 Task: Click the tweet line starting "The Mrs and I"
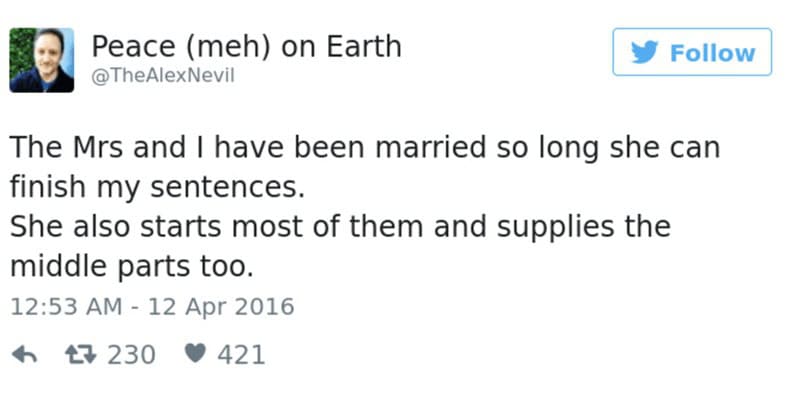click(x=365, y=150)
